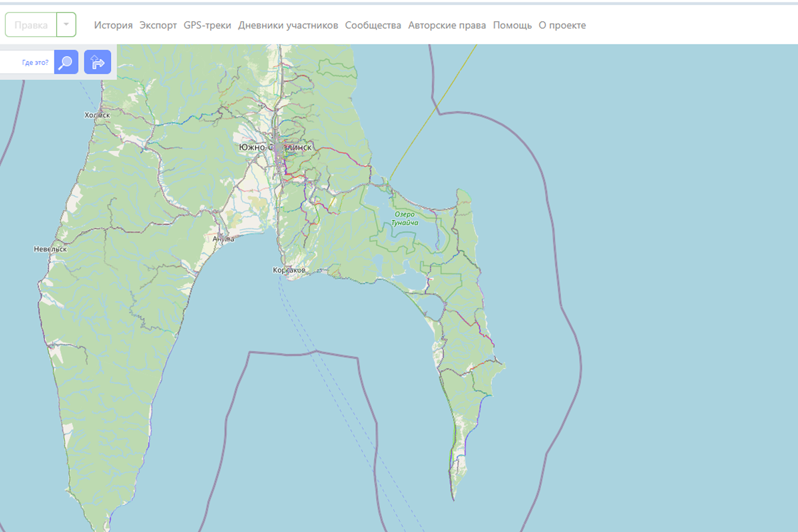798x532 pixels.
Task: Open the История menu item
Action: click(x=113, y=25)
